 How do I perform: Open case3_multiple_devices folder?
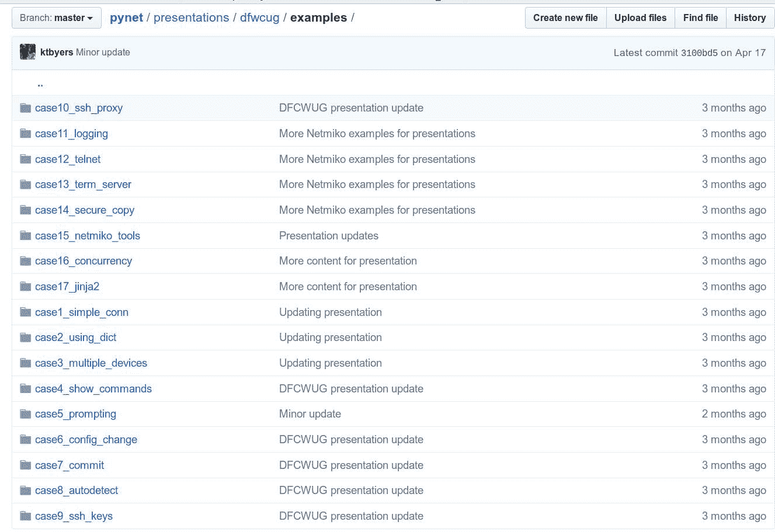[91, 363]
